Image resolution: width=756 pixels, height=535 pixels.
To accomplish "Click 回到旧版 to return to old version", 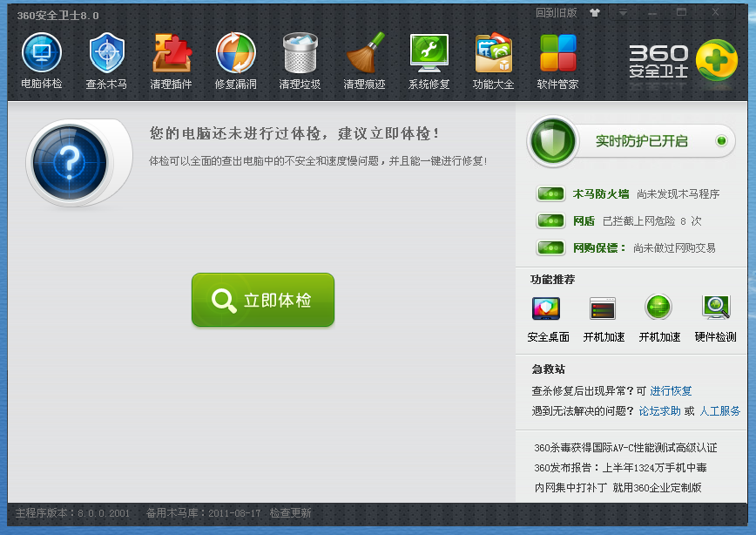I will (x=556, y=13).
